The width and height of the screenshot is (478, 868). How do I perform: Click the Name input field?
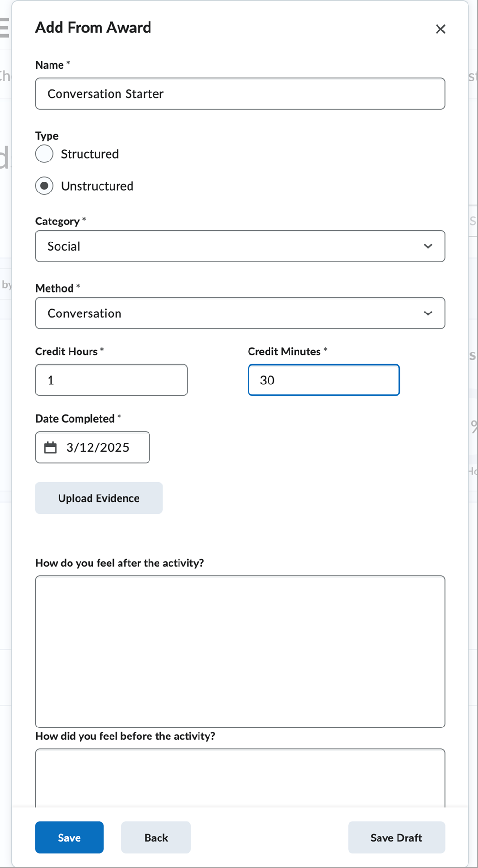coord(240,94)
